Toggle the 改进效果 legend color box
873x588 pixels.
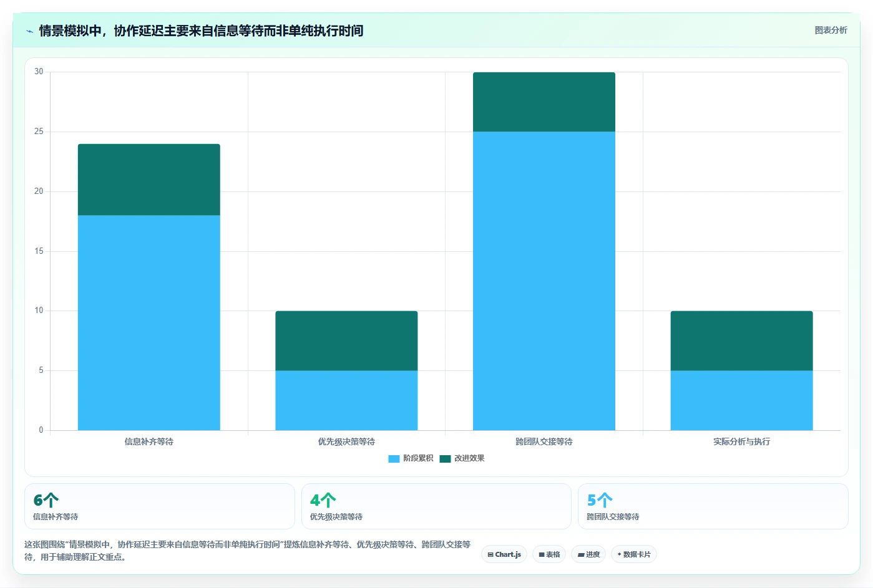[x=445, y=458]
